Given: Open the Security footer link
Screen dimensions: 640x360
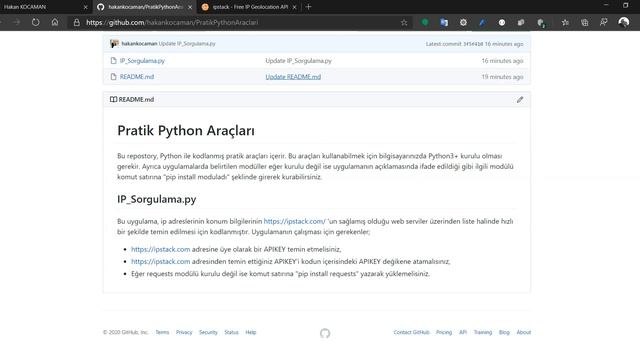Looking at the screenshot, I should (x=208, y=332).
